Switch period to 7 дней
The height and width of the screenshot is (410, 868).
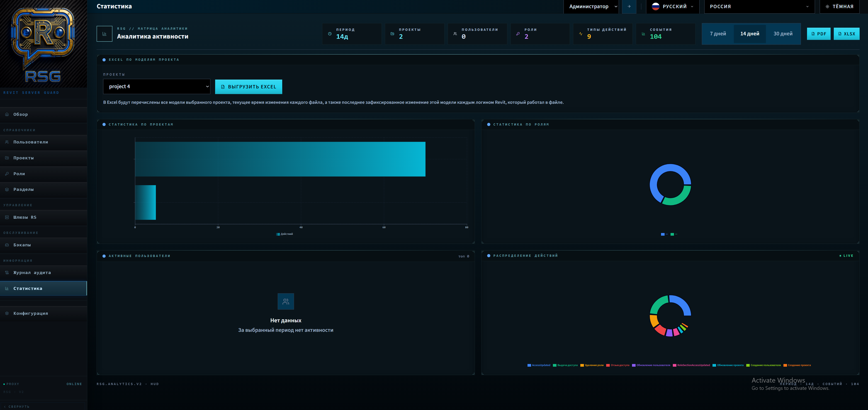[718, 34]
